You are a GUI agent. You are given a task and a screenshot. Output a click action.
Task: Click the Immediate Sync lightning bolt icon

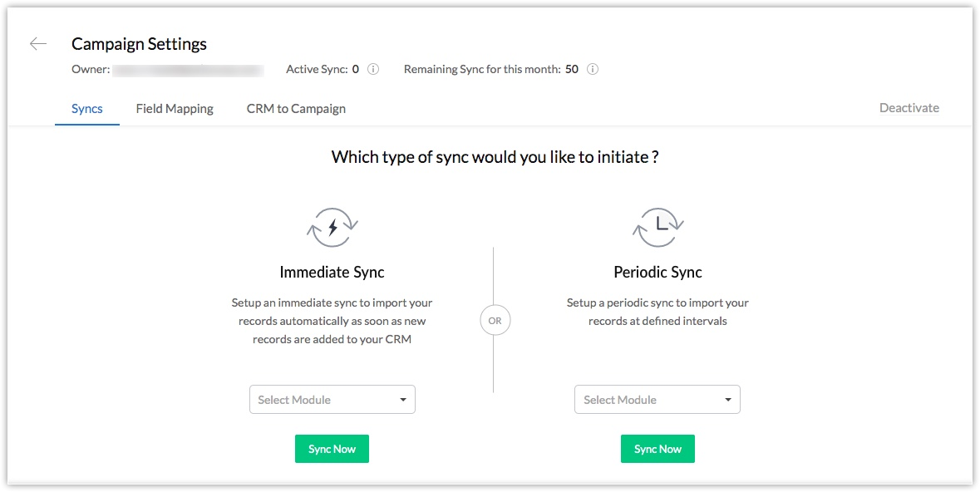pyautogui.click(x=332, y=228)
